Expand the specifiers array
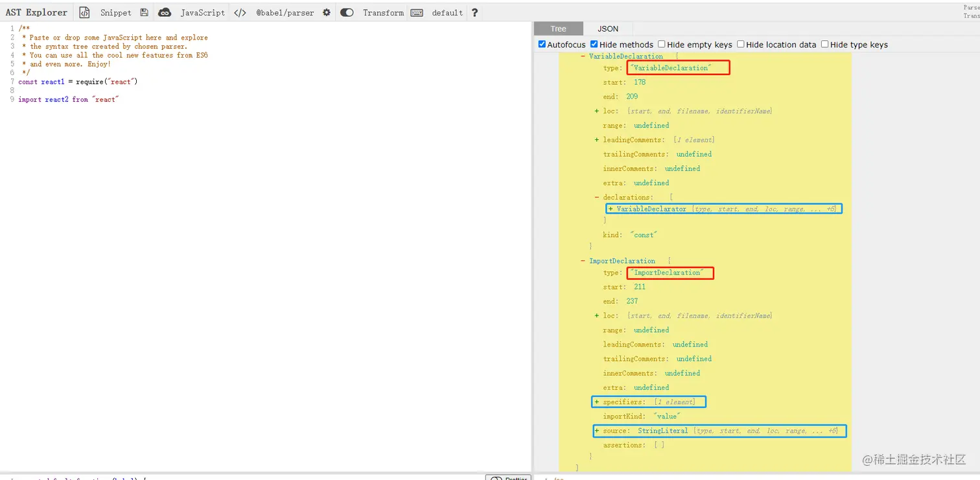This screenshot has height=480, width=980. pos(597,402)
